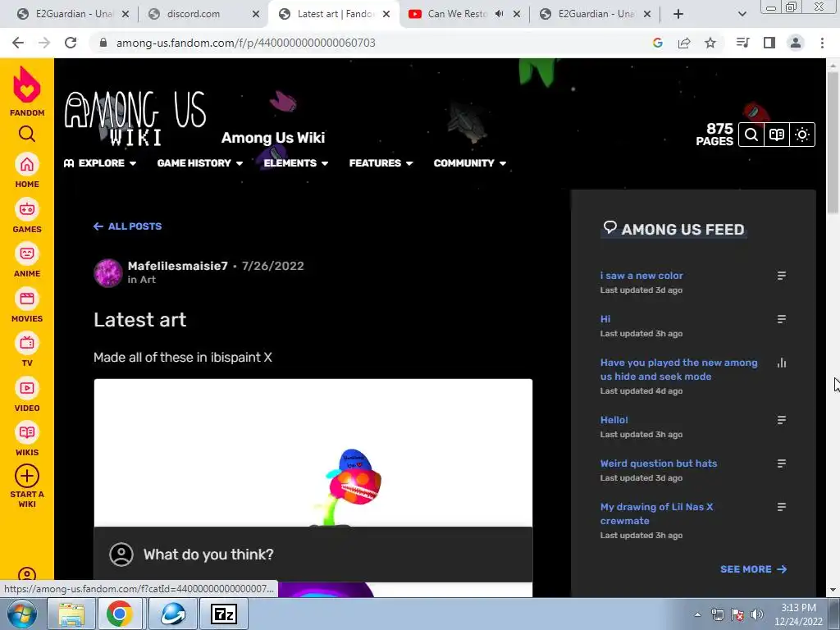The height and width of the screenshot is (630, 840).
Task: Bookmark this page with star icon
Action: pyautogui.click(x=710, y=43)
